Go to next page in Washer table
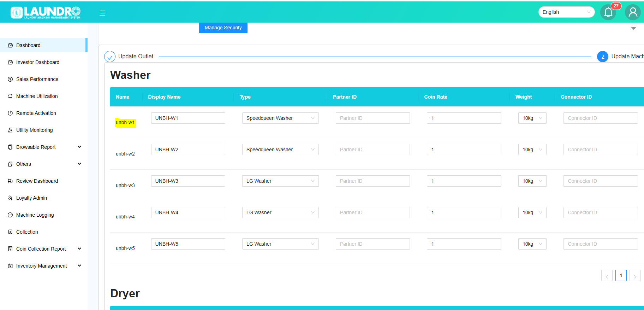The image size is (644, 310). click(x=635, y=275)
